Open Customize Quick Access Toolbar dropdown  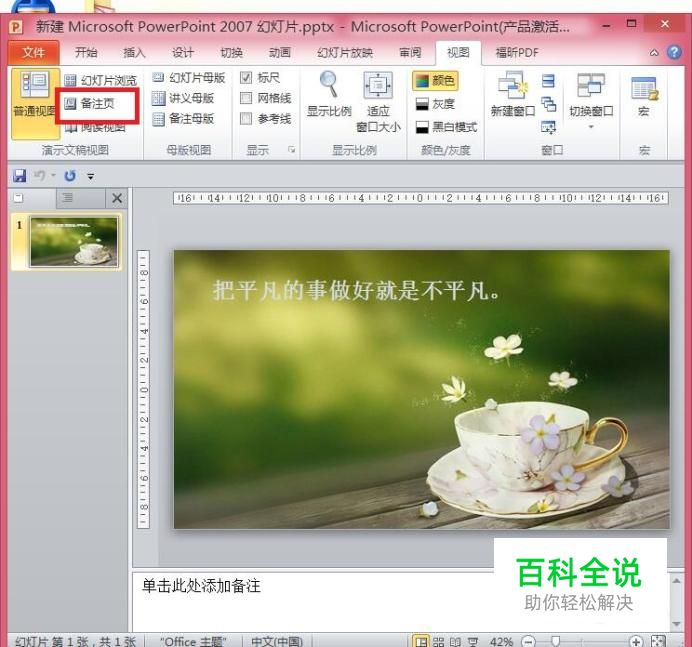pyautogui.click(x=90, y=177)
